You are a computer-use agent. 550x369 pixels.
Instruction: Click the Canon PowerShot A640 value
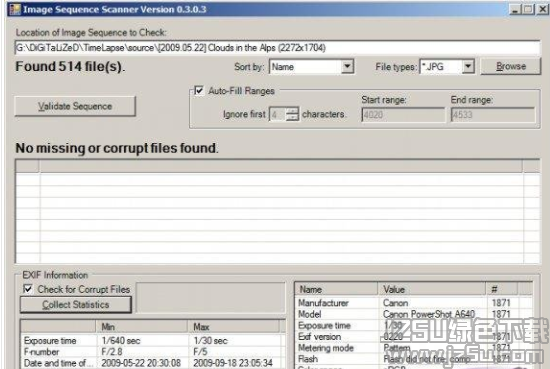coord(429,314)
